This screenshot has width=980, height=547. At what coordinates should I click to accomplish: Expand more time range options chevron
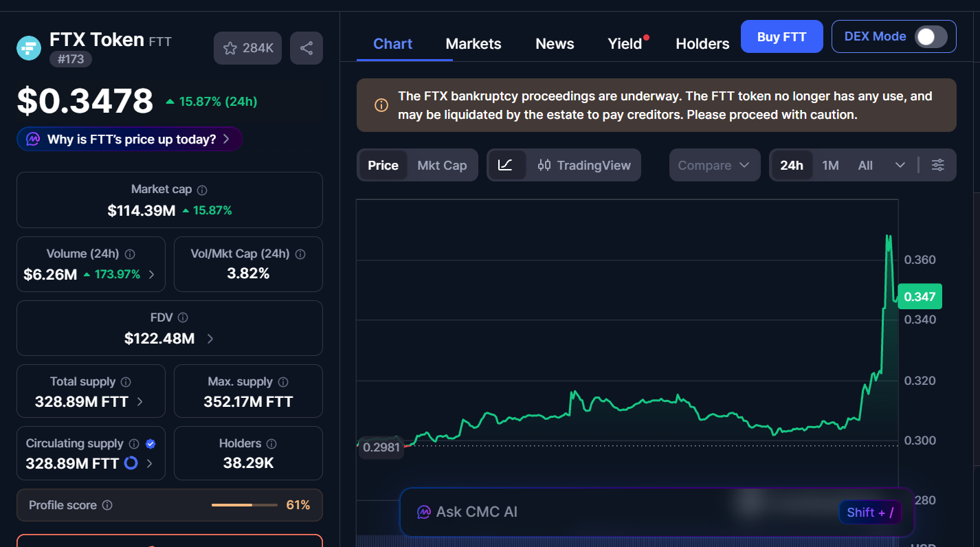pyautogui.click(x=900, y=165)
